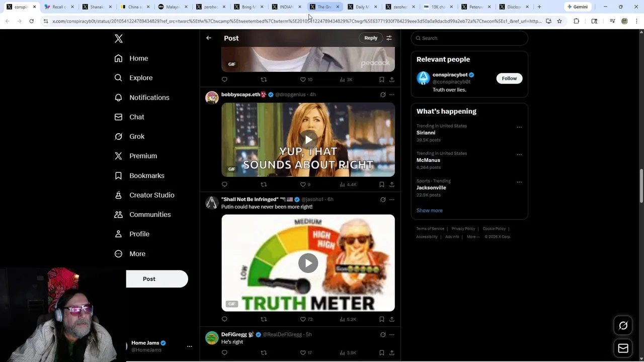This screenshot has width=644, height=362.
Task: Open the floating messages envelope button
Action: pos(623,348)
